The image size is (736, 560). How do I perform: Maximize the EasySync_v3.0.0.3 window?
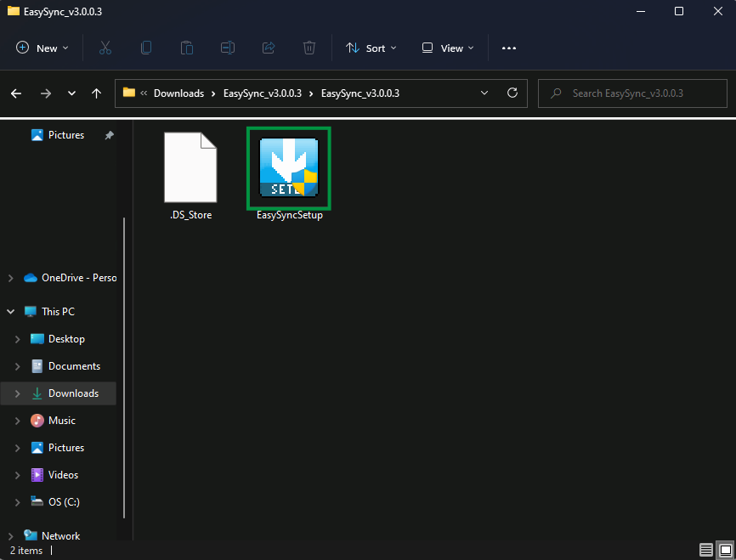coord(679,11)
